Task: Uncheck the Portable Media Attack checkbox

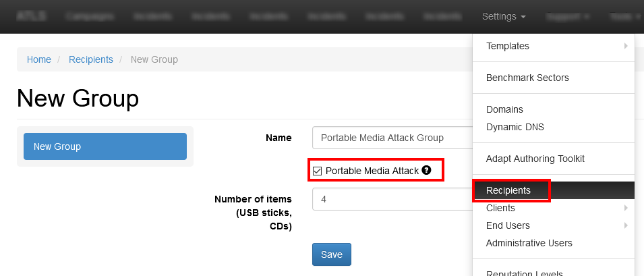Action: coord(317,171)
